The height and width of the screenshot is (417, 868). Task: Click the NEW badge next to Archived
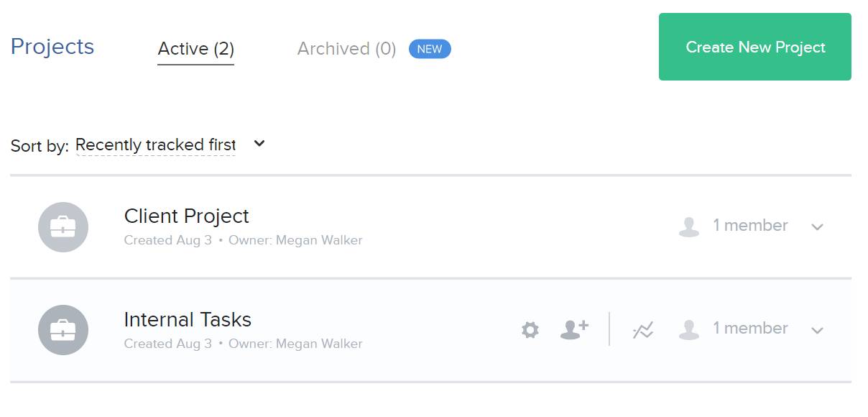tap(429, 49)
